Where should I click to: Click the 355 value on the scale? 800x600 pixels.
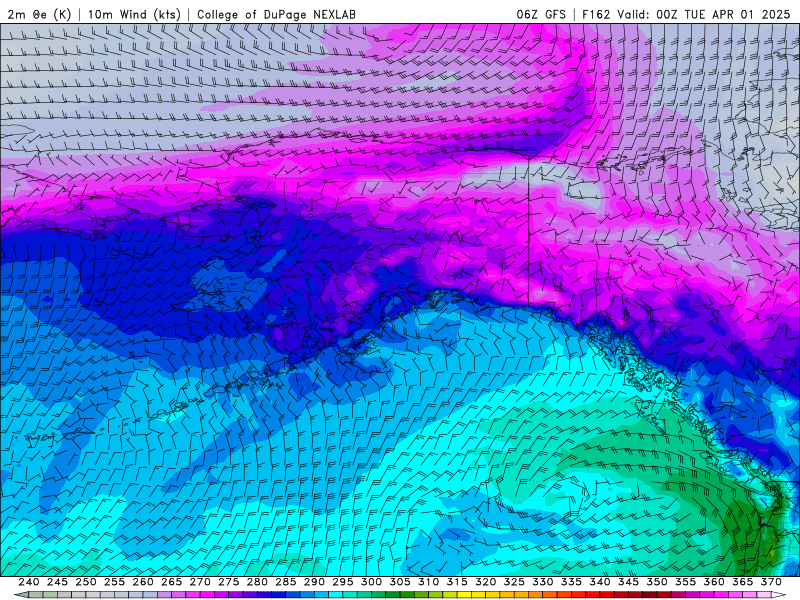(x=686, y=582)
